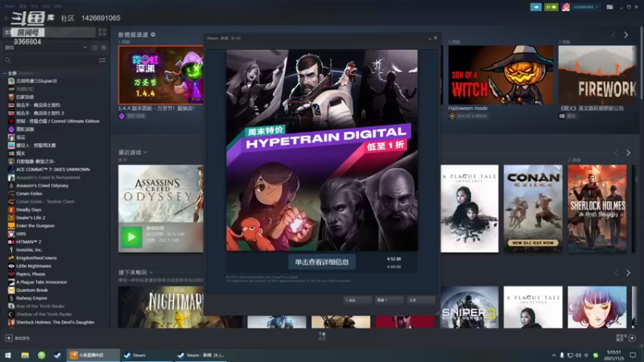Open the Firework news card
This screenshot has width=644, height=362.
pos(597,75)
